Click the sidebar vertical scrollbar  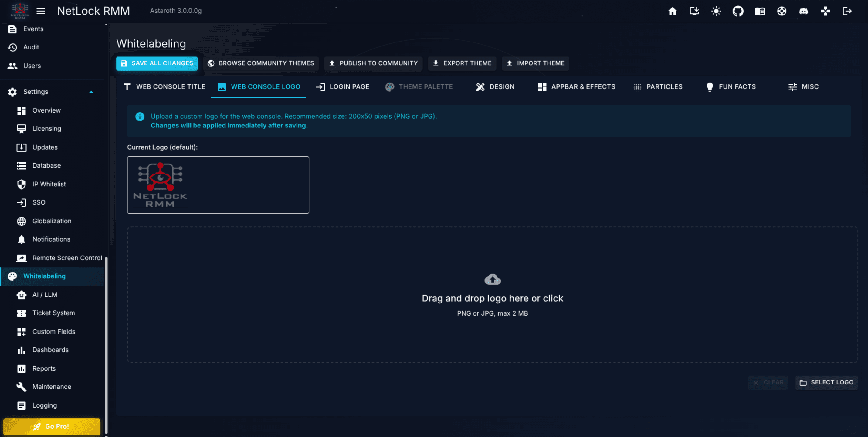pos(106,345)
